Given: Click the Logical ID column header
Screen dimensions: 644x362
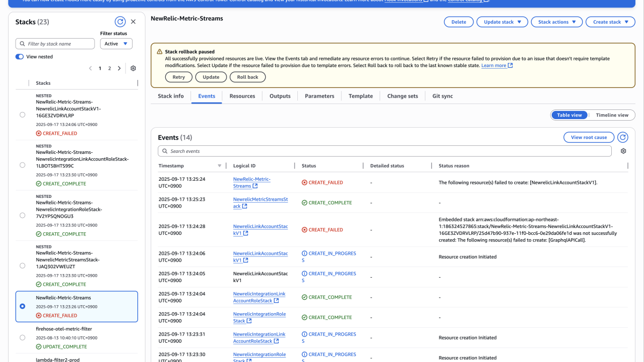Looking at the screenshot, I should click(x=244, y=166).
